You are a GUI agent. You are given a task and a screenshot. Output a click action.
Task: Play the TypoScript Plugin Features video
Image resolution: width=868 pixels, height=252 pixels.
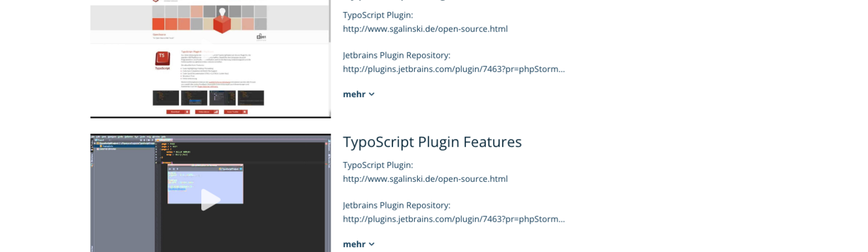pos(210,199)
